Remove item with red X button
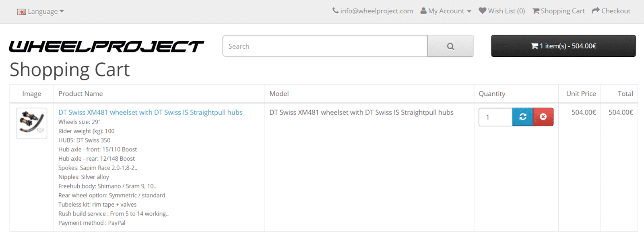Screen dimensions: 644x238 click(543, 117)
